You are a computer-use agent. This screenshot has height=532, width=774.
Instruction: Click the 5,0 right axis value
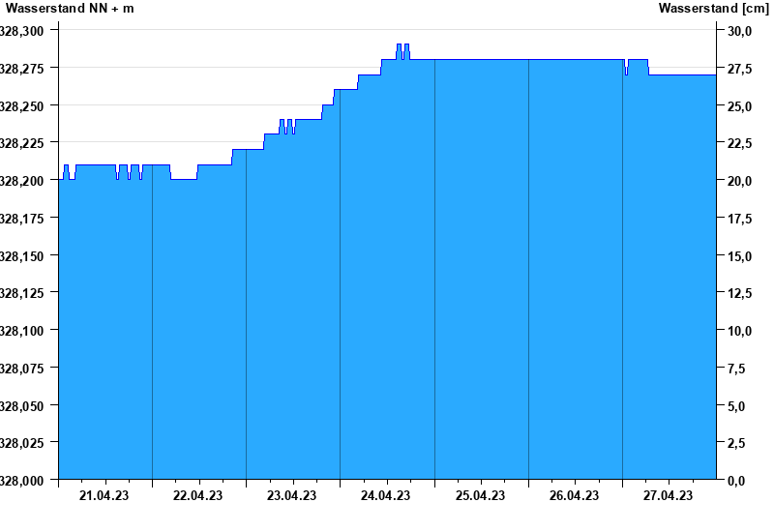click(x=736, y=406)
